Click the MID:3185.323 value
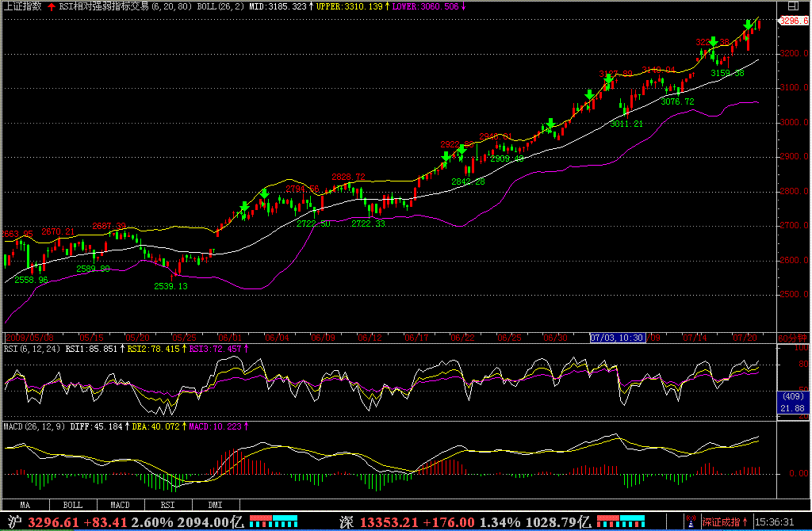This screenshot has height=531, width=812. (278, 6)
